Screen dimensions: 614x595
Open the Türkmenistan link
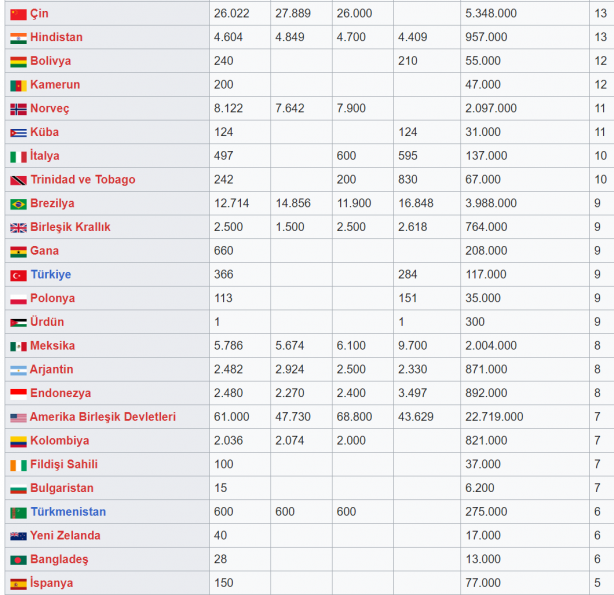[66, 512]
